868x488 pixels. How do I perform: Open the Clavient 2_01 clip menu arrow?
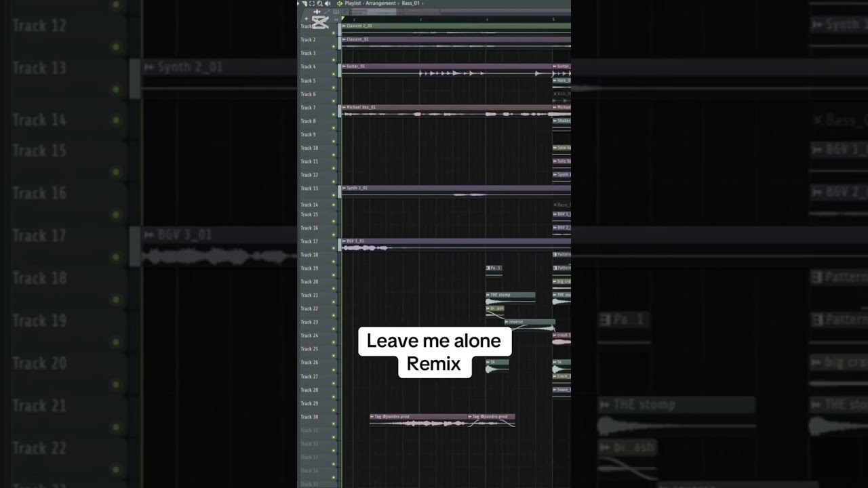coord(344,26)
